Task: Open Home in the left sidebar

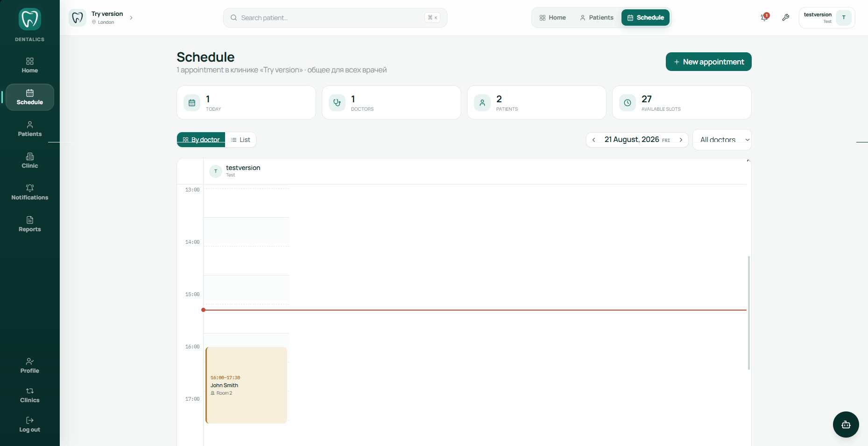Action: click(30, 65)
